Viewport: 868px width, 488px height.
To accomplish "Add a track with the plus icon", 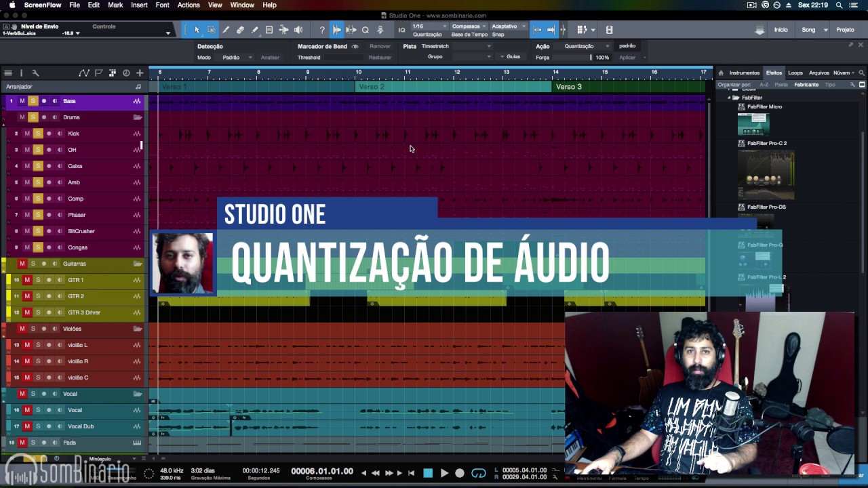I will 140,73.
